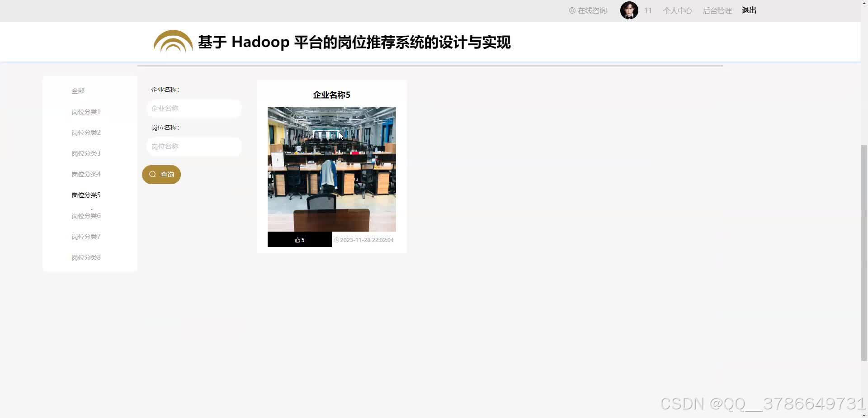Click the vertical page scrollbar thumb

(864, 252)
